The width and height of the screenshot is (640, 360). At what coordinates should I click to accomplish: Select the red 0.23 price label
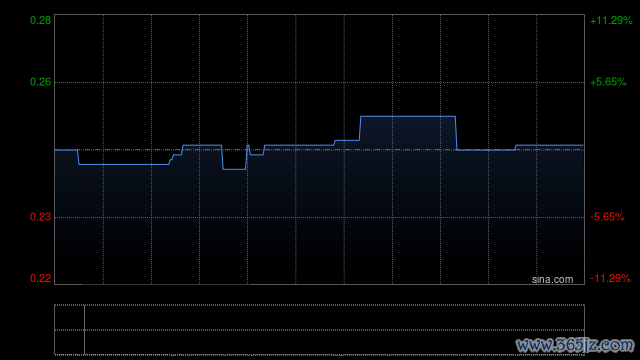click(x=40, y=217)
